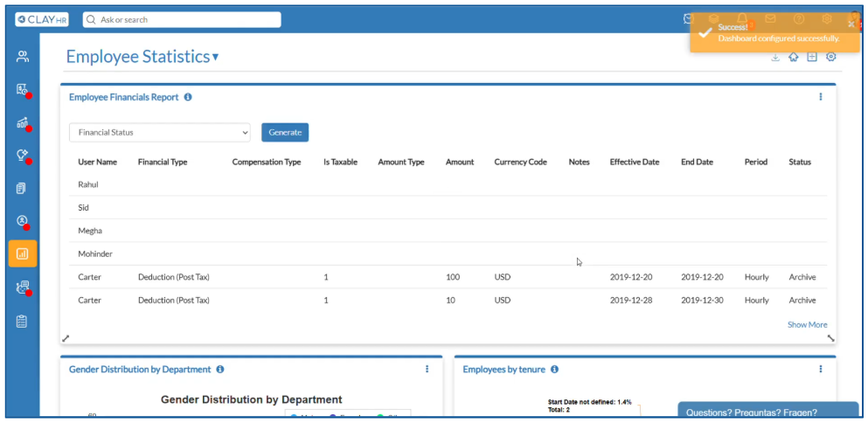Click the Show More link

[807, 325]
